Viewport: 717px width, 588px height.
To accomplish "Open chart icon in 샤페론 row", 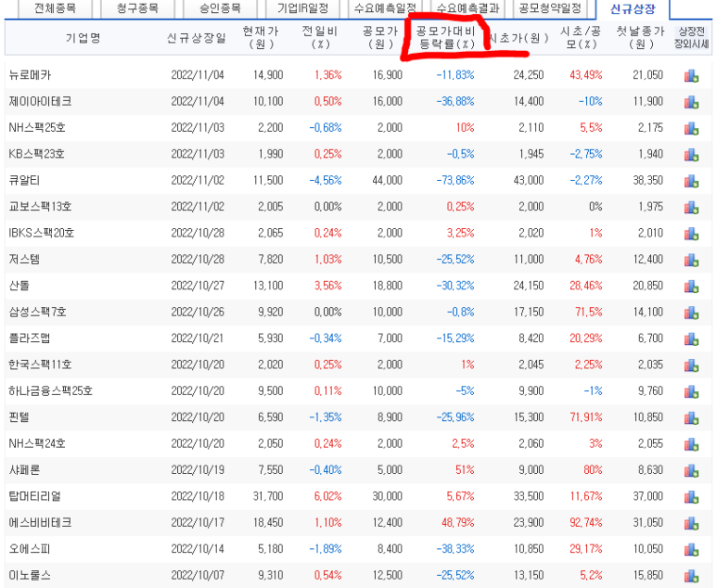I will tap(691, 471).
